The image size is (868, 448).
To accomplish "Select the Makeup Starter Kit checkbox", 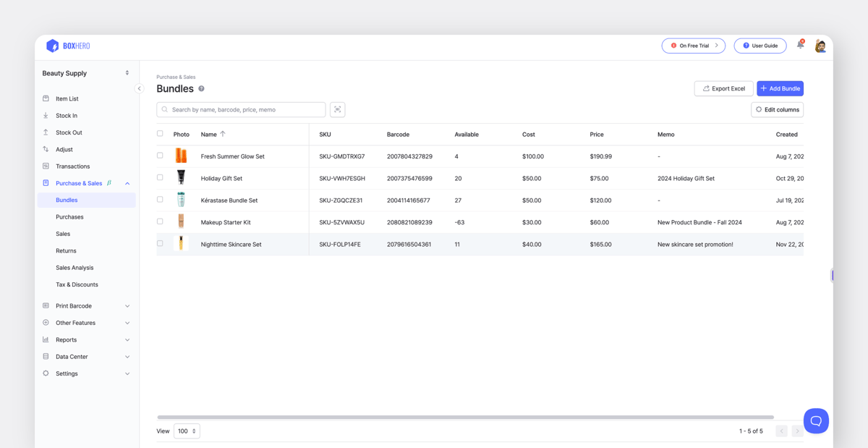I will click(x=160, y=221).
